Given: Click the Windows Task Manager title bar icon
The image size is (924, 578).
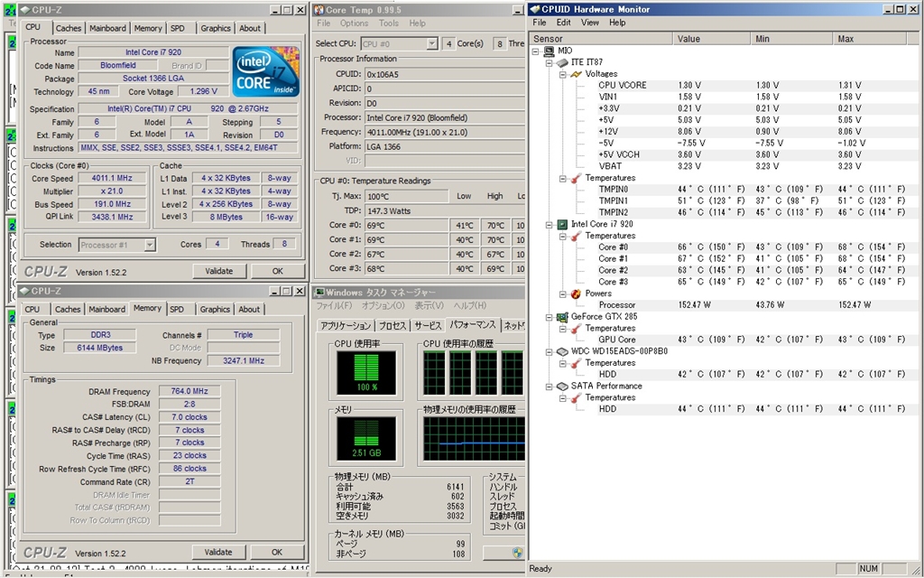Looking at the screenshot, I should 319,293.
